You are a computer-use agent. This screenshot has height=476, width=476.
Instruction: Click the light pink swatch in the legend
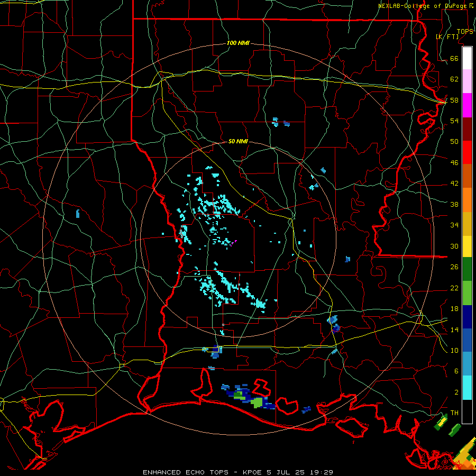tap(467, 81)
